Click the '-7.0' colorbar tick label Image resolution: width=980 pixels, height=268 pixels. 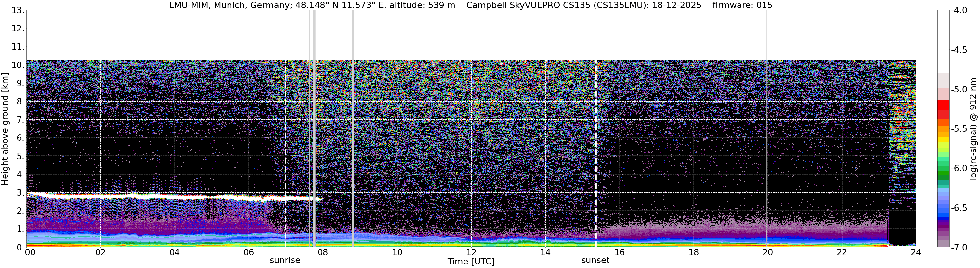[x=959, y=247]
